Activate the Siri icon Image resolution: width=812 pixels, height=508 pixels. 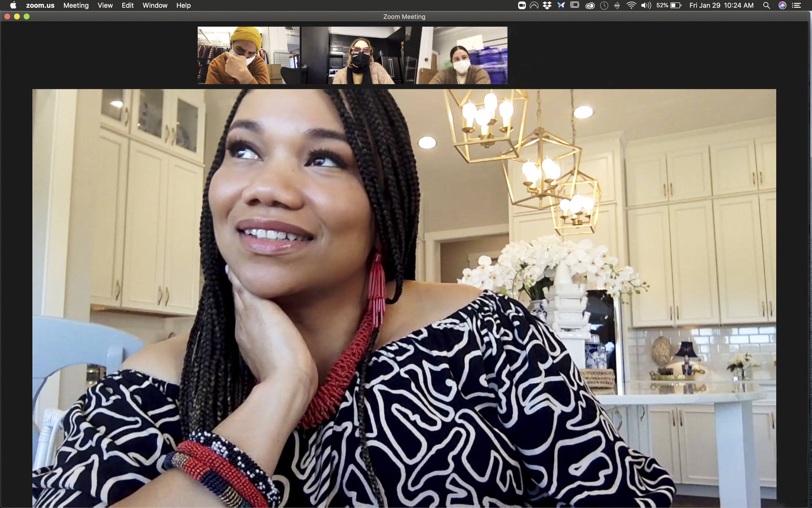coord(782,6)
